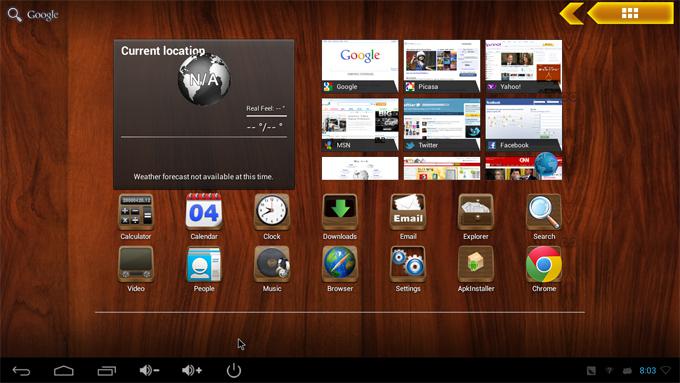The image size is (680, 383).
Task: Click the status bar clock showing 8:03
Action: pos(647,370)
